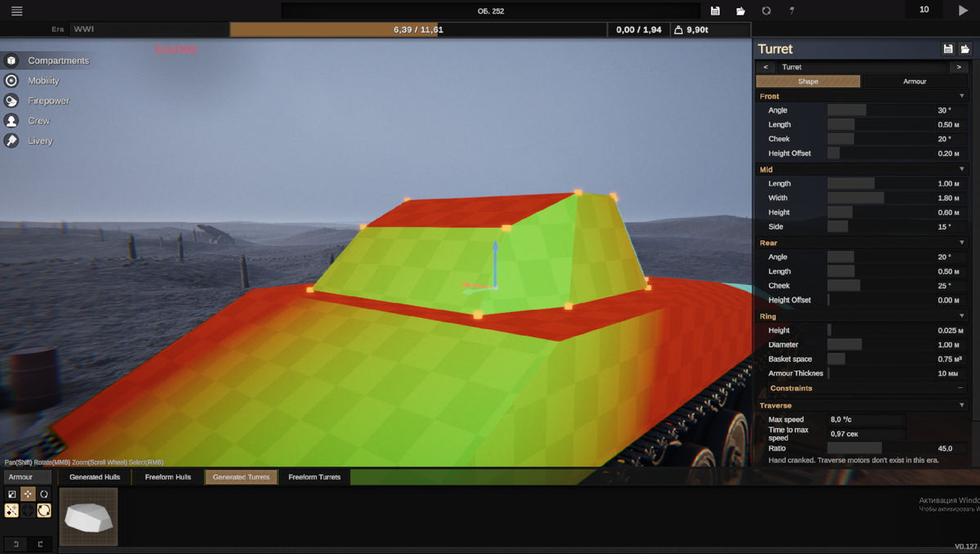
Task: Start test drive with the play button
Action: 962,11
